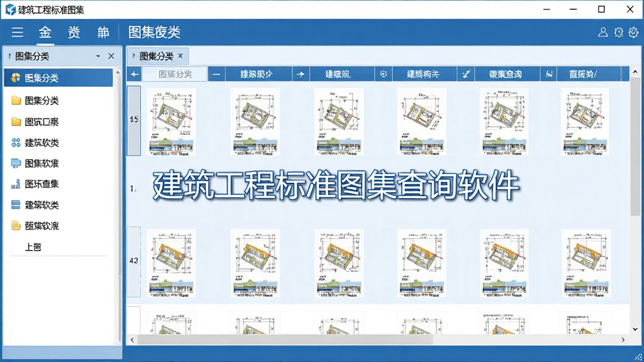Click the save icon in toolbar
This screenshot has width=644, height=362.
click(x=548, y=74)
